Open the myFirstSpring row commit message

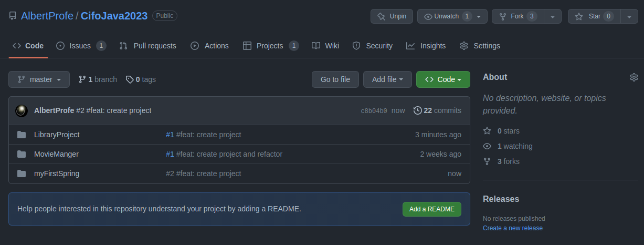204,173
